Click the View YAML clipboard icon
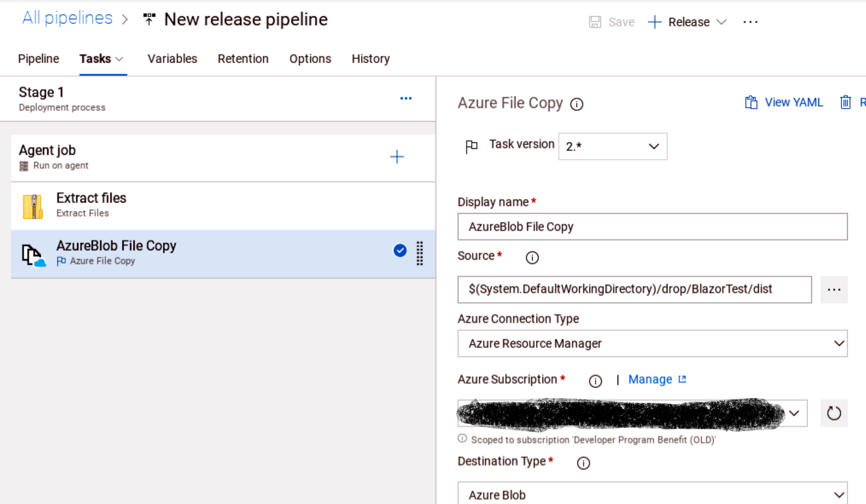This screenshot has height=504, width=866. coord(751,103)
